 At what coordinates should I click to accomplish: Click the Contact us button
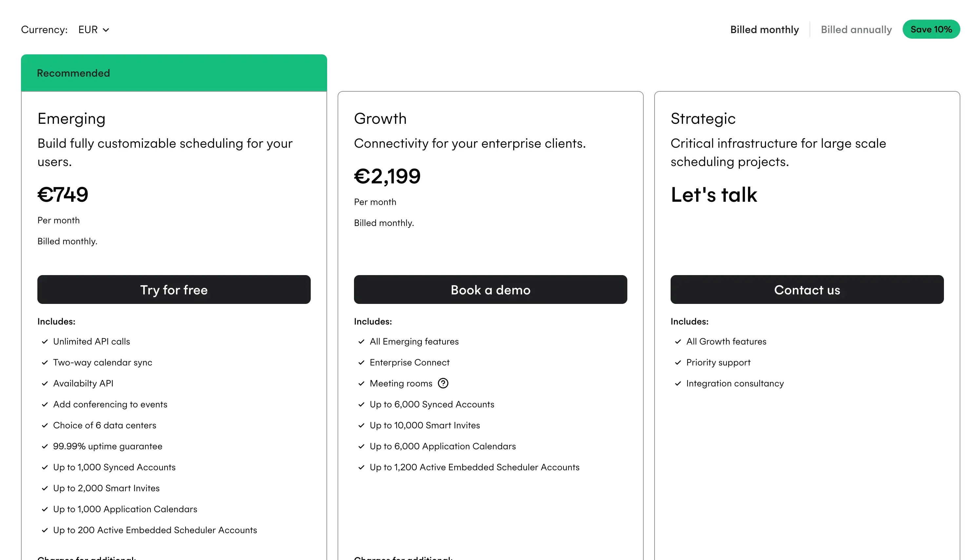pyautogui.click(x=807, y=289)
